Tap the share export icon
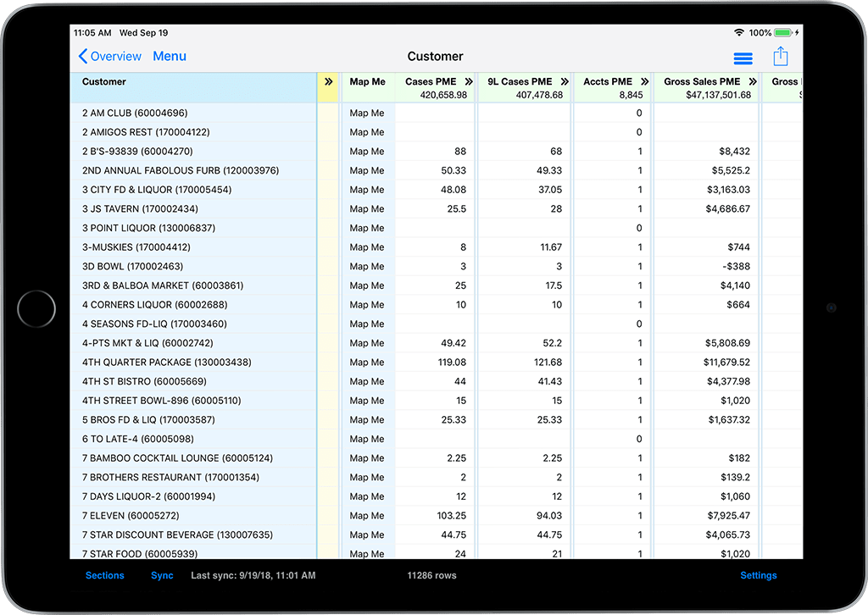 pyautogui.click(x=781, y=57)
